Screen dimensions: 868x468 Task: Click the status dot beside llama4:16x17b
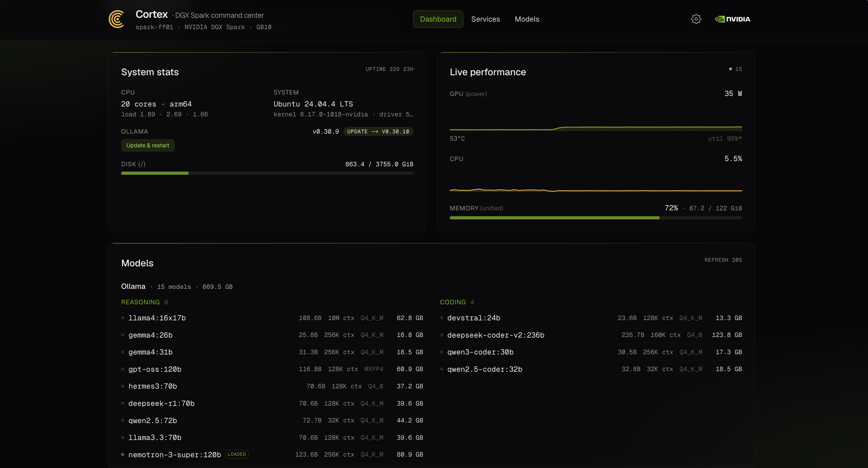123,318
